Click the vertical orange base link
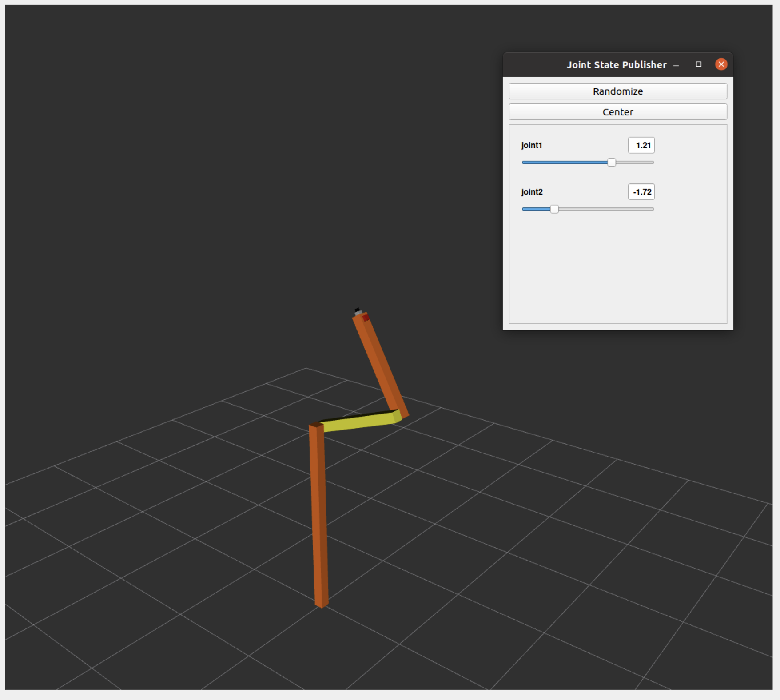Screen dimensions: 780x700 (x=319, y=515)
